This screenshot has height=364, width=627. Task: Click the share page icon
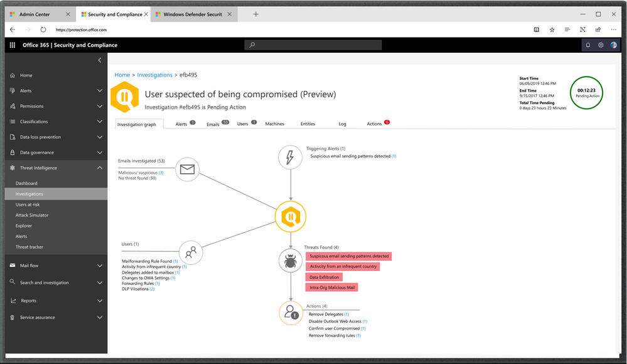point(598,29)
